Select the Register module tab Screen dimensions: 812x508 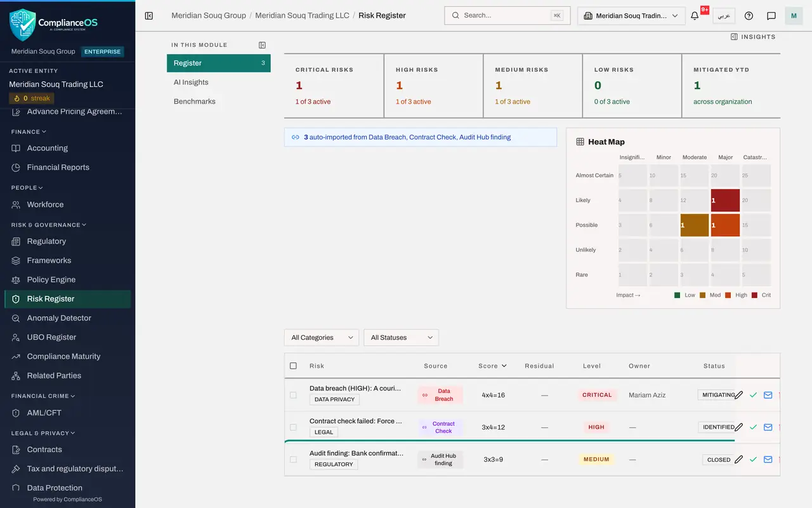tap(219, 63)
